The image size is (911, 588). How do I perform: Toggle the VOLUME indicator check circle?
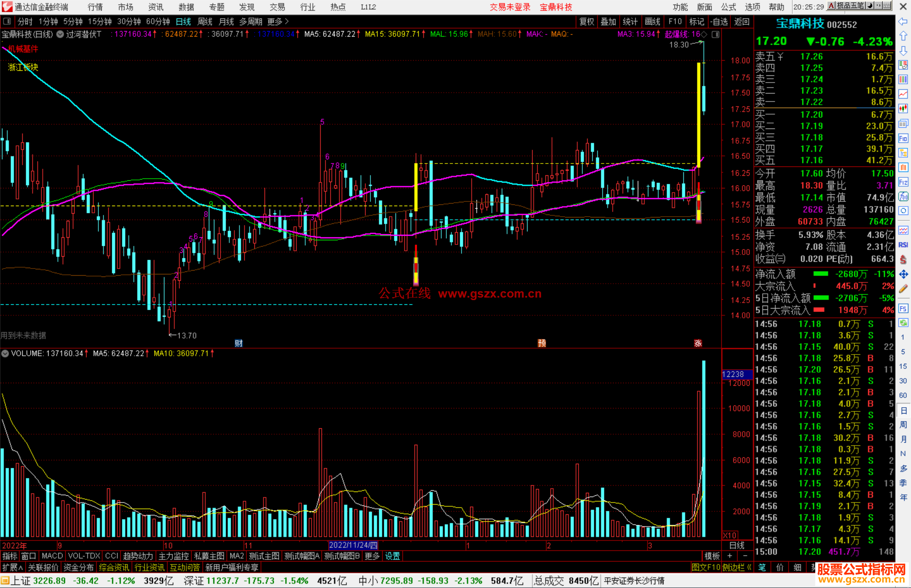pyautogui.click(x=5, y=354)
